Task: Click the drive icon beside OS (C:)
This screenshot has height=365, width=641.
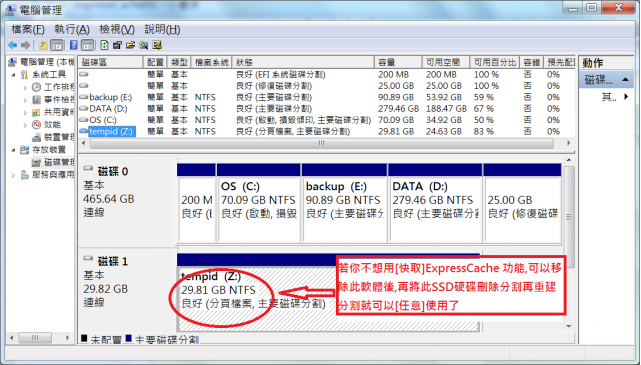Action: pyautogui.click(x=84, y=120)
